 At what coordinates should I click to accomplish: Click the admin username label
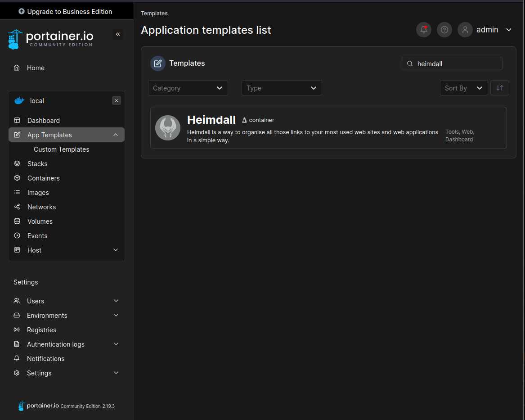tap(487, 30)
